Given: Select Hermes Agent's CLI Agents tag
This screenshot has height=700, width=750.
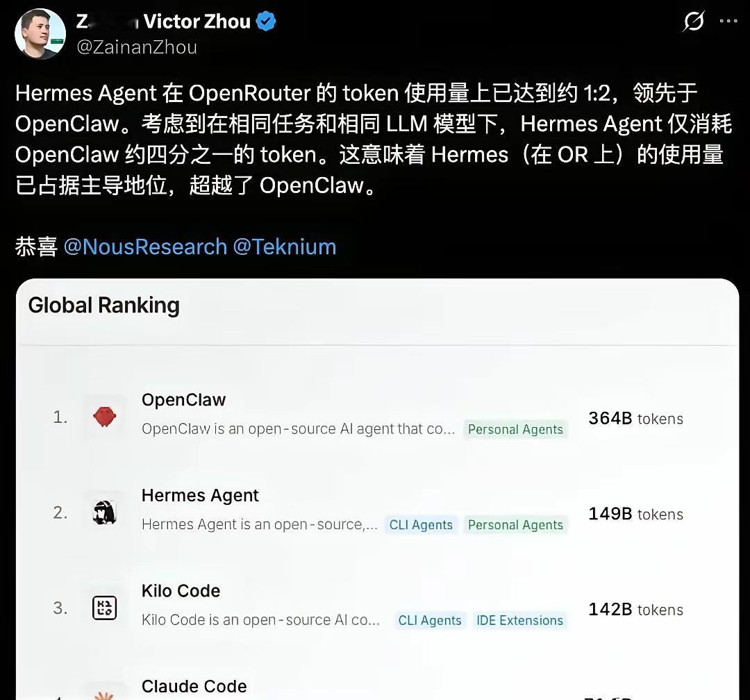Looking at the screenshot, I should pos(421,526).
